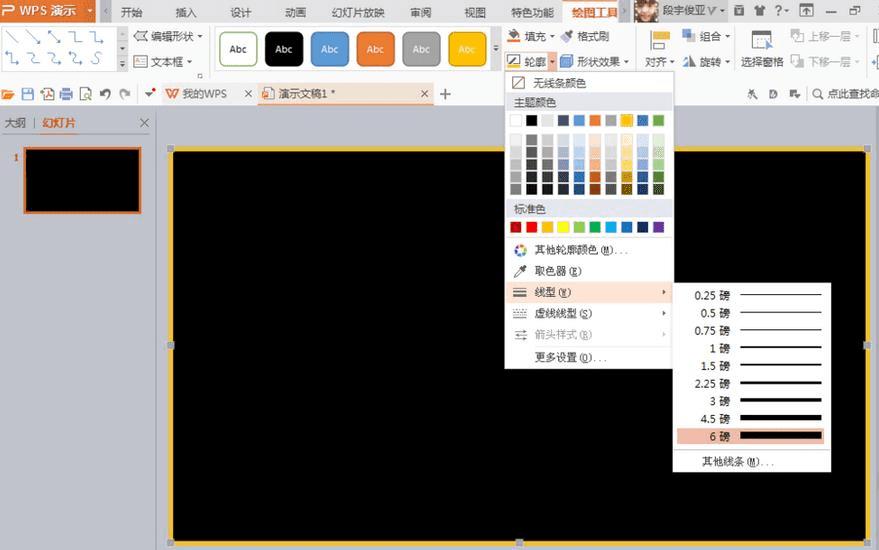
Task: Click the 文本框 text box tool
Action: click(x=163, y=62)
